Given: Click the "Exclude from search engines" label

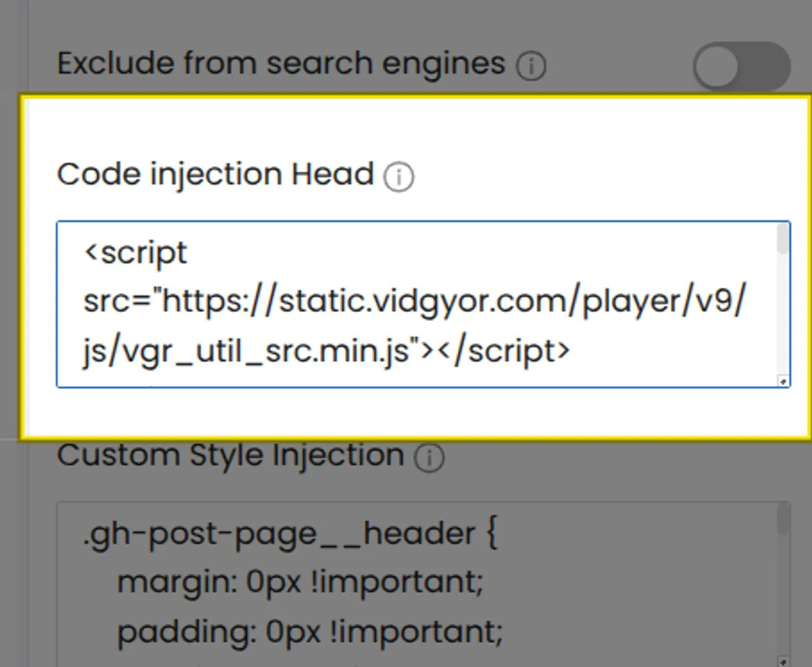Looking at the screenshot, I should click(281, 64).
